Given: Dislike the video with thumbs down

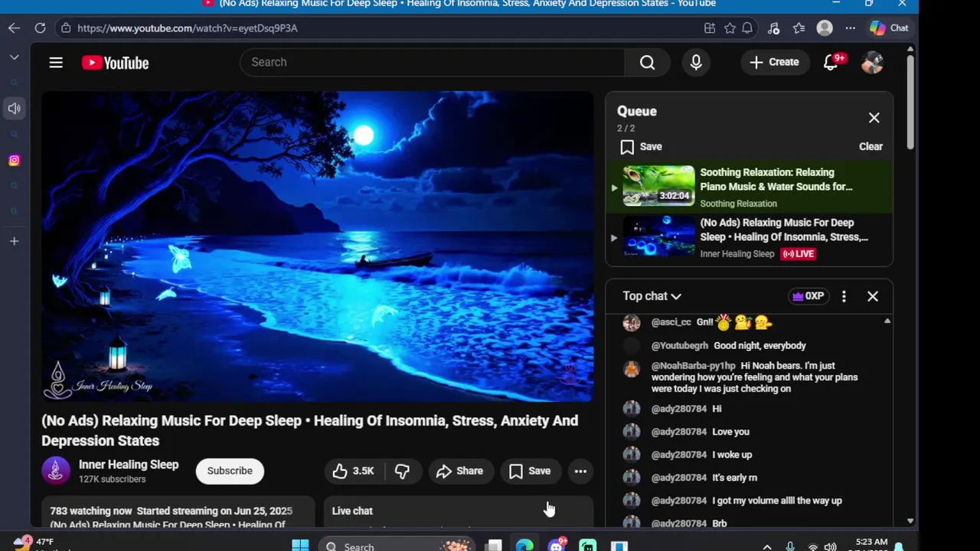Looking at the screenshot, I should [402, 471].
